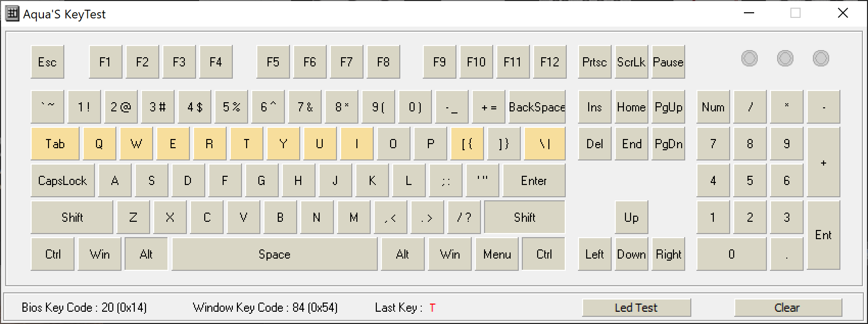The width and height of the screenshot is (868, 324).
Task: Toggle the ScrLk key
Action: [x=631, y=62]
